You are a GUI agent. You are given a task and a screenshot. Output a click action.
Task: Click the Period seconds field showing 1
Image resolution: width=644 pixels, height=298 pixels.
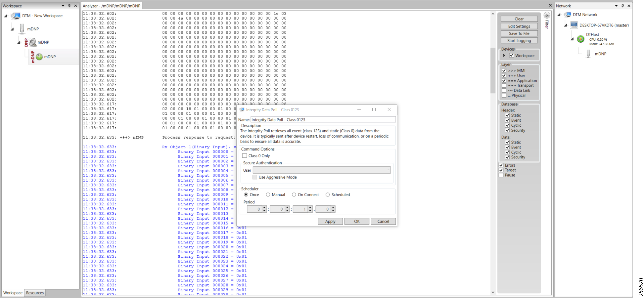click(x=300, y=209)
